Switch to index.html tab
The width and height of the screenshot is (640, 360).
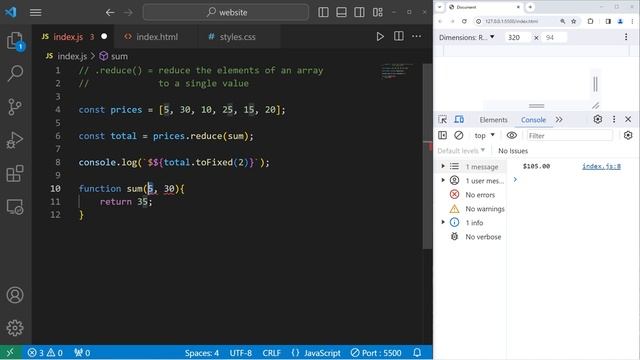coord(157,37)
